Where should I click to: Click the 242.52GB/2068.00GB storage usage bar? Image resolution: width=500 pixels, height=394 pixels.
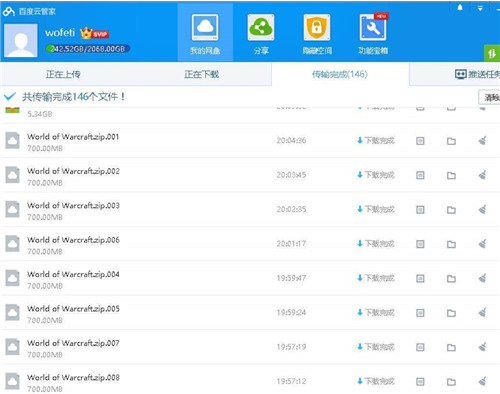pos(88,49)
